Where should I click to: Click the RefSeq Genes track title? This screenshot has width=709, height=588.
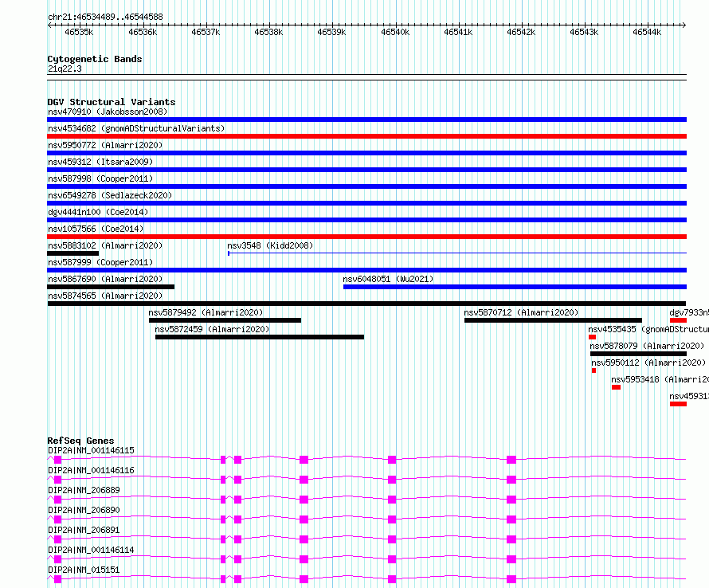click(x=80, y=441)
